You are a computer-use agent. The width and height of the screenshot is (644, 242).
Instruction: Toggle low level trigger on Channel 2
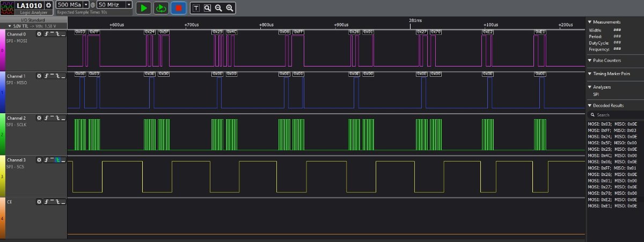[x=63, y=118]
